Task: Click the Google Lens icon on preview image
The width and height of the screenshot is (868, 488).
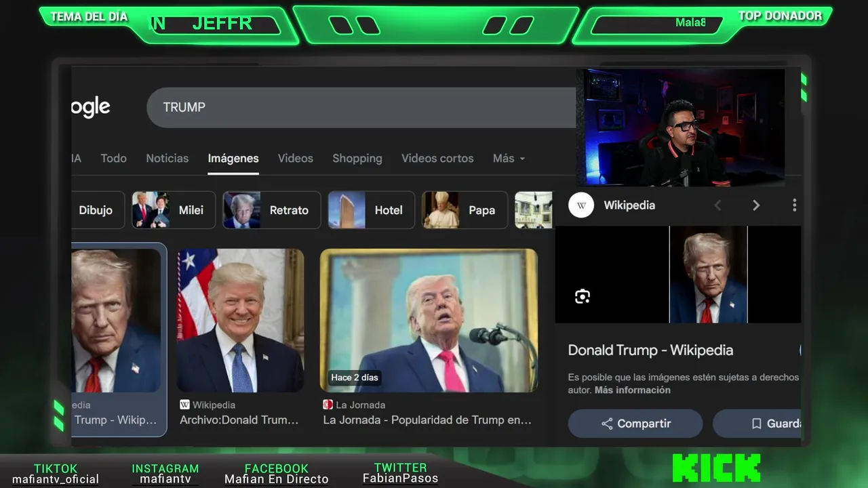Action: tap(582, 296)
